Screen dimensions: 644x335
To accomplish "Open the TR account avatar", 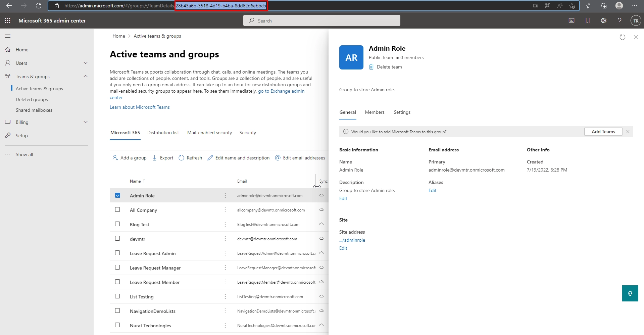I will (636, 21).
